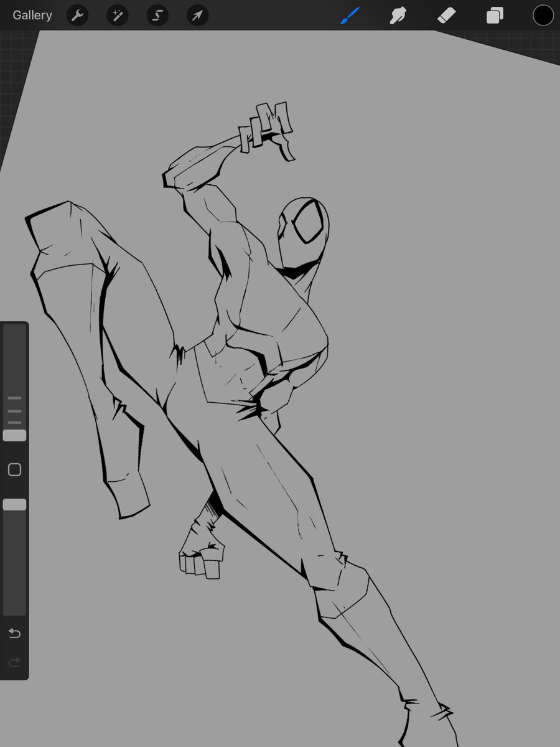
Task: Open the Gallery view
Action: (32, 16)
